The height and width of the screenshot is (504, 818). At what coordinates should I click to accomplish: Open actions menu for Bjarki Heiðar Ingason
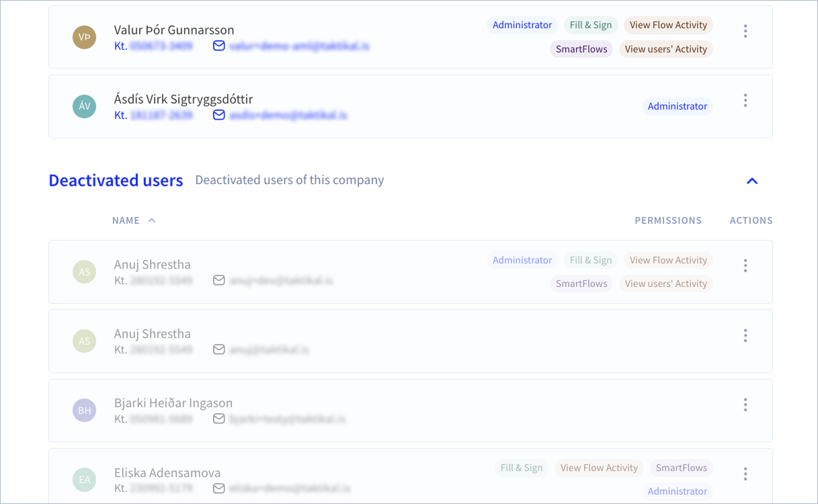745,405
